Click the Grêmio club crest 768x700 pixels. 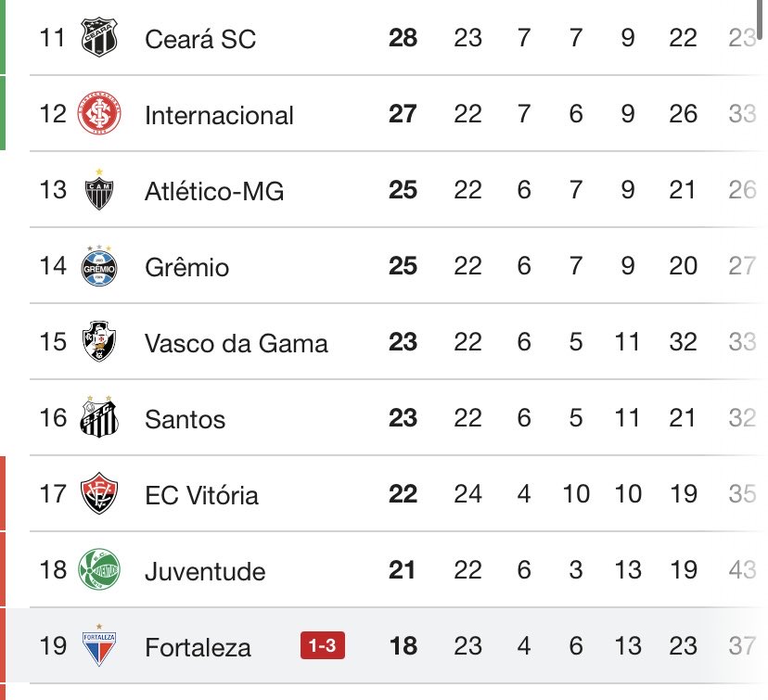[97, 266]
